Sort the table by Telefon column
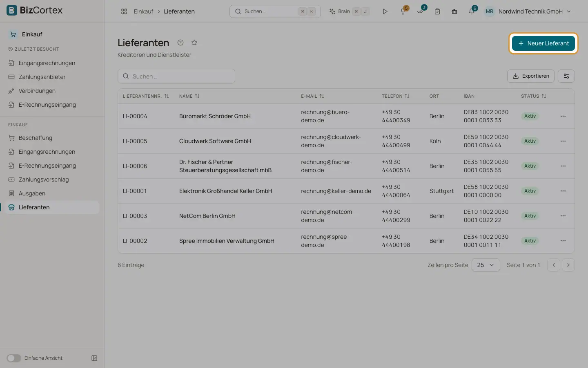This screenshot has width=588, height=368. [396, 96]
